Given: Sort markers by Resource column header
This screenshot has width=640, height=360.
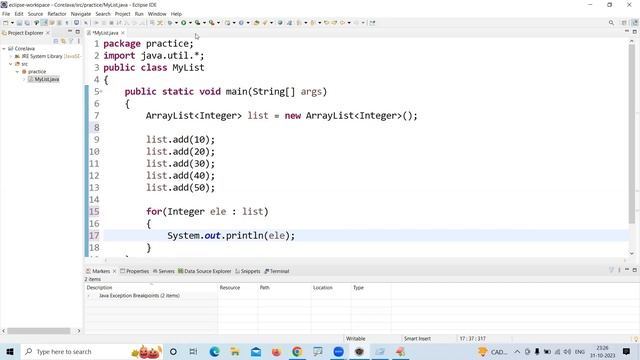Looking at the screenshot, I should [x=238, y=288].
